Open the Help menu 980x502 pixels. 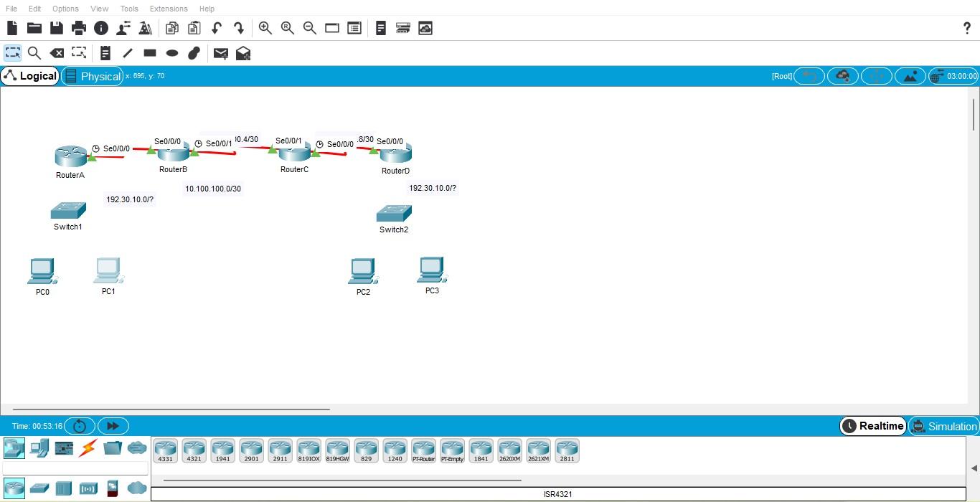(x=207, y=9)
